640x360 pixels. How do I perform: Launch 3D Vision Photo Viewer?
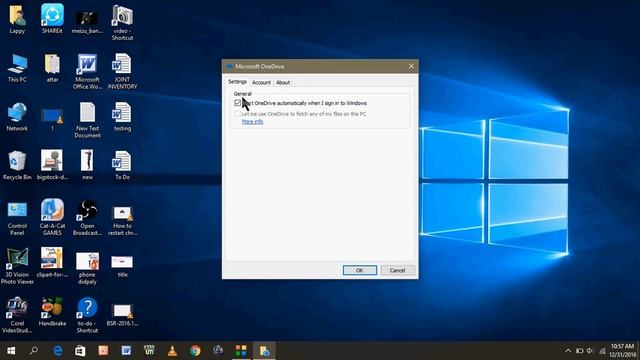pyautogui.click(x=17, y=266)
